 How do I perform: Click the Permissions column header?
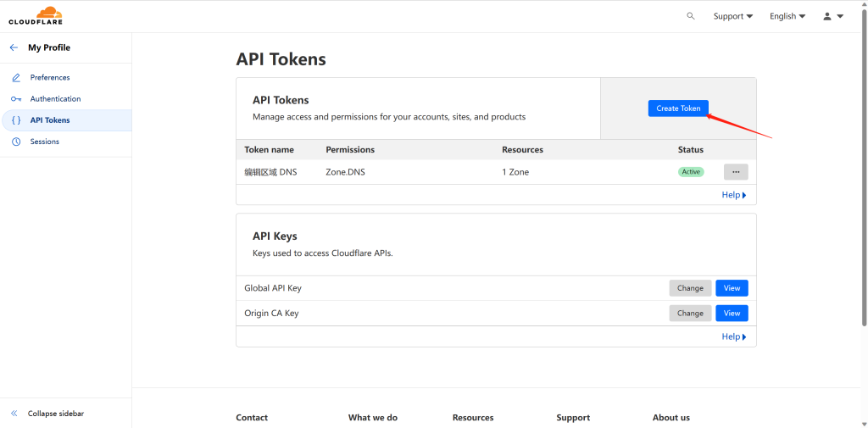tap(350, 150)
